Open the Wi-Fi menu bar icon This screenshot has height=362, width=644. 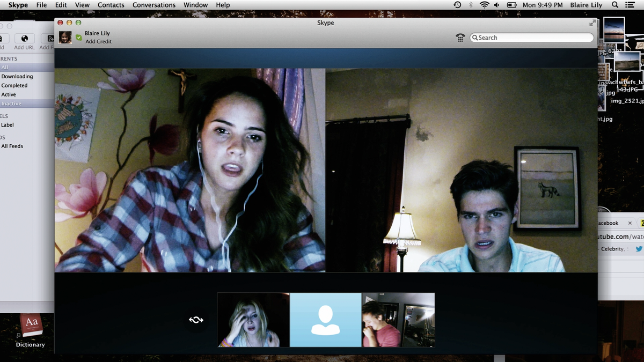[x=485, y=5]
